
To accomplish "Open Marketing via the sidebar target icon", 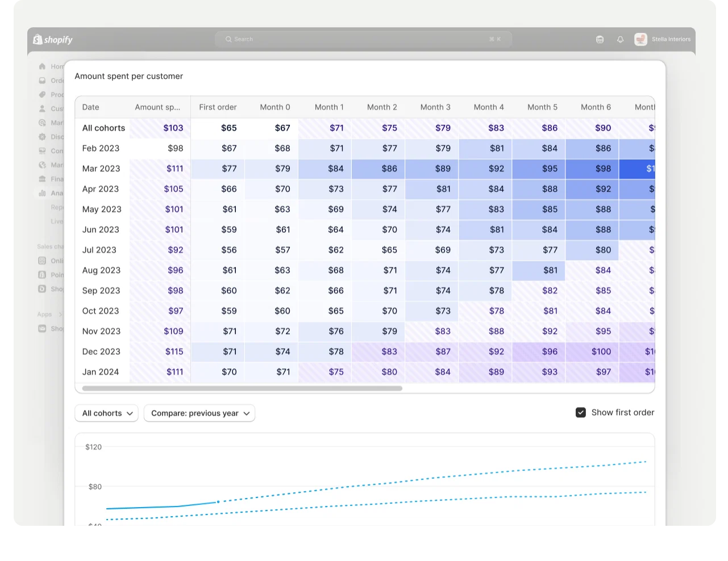I will point(42,123).
